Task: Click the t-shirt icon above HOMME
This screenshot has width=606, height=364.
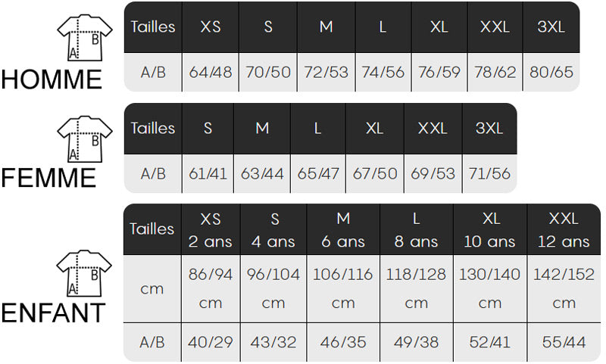Action: coord(84,38)
